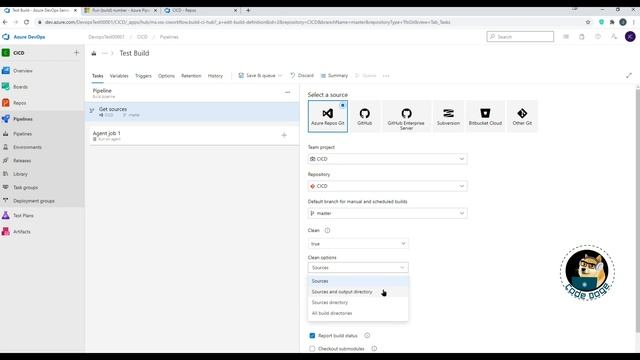Select Azure Repos Git source

[328, 116]
